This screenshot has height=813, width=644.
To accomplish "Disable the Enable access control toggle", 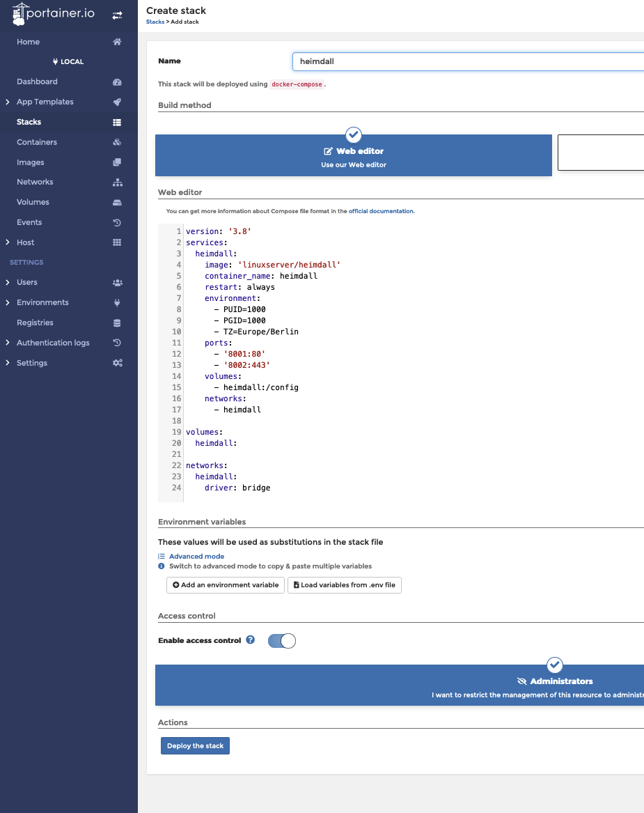I will pyautogui.click(x=281, y=640).
